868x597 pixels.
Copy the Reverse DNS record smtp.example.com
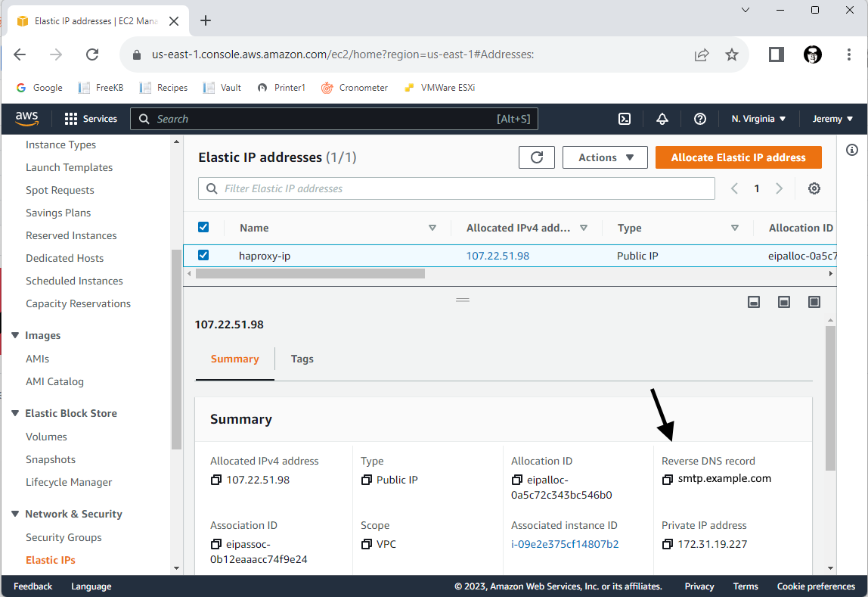pyautogui.click(x=668, y=479)
